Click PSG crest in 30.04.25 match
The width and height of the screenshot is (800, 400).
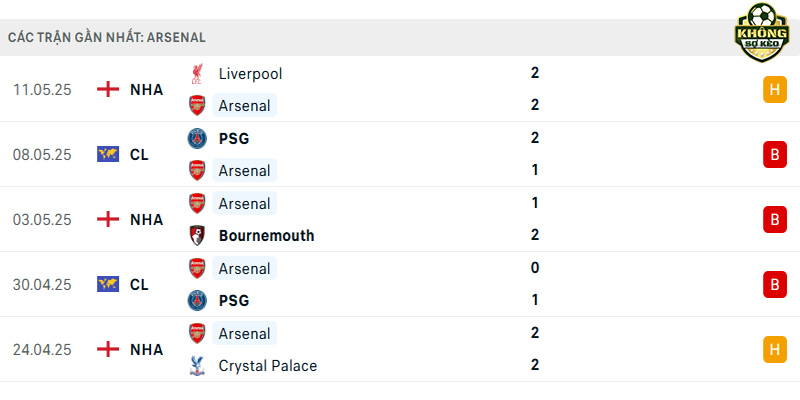pos(197,301)
